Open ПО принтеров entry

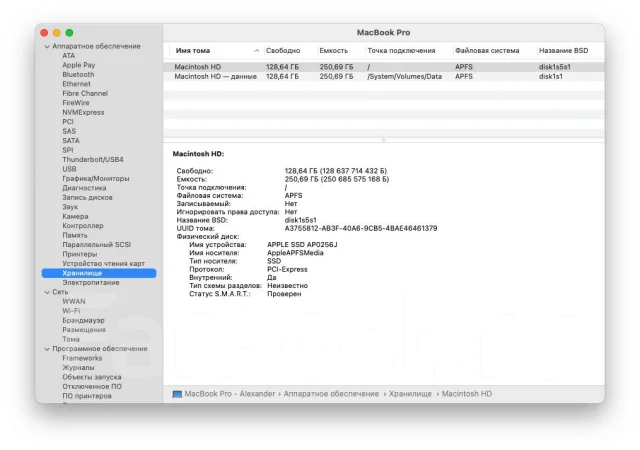[87, 396]
